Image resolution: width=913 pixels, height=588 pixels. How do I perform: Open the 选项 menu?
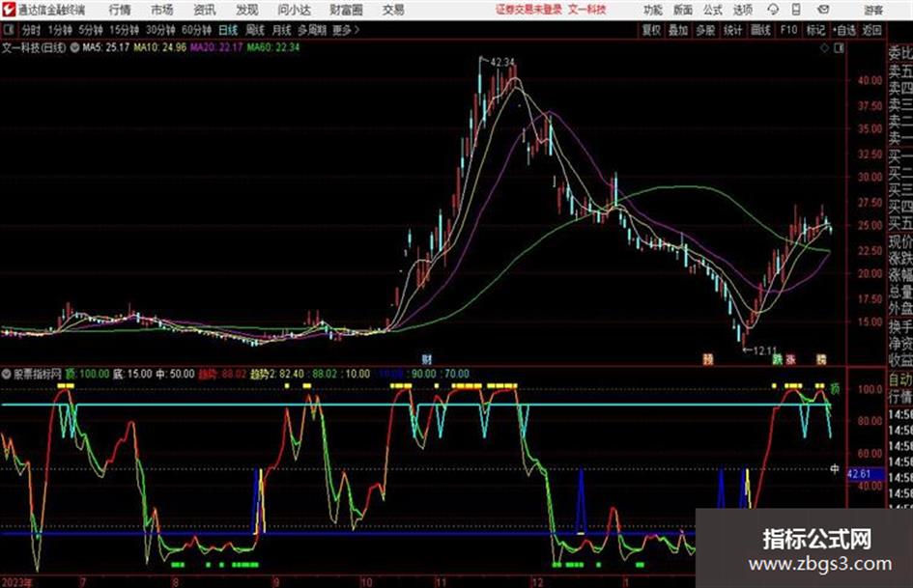[x=742, y=10]
